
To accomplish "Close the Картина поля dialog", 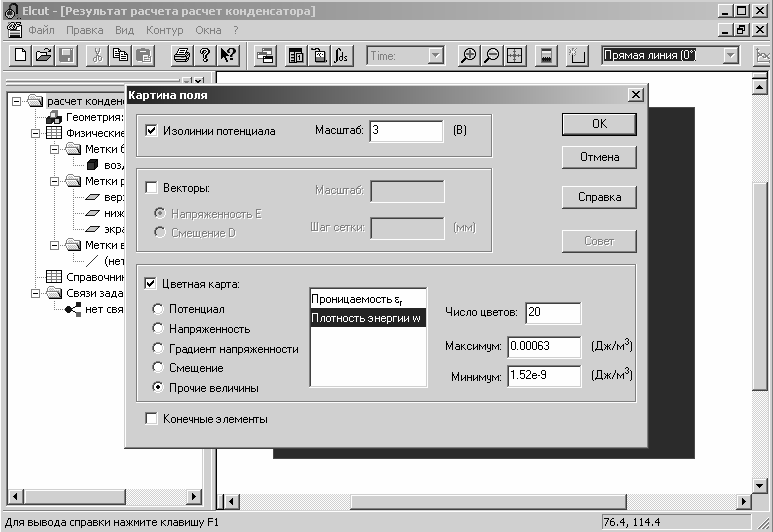I will pos(636,95).
